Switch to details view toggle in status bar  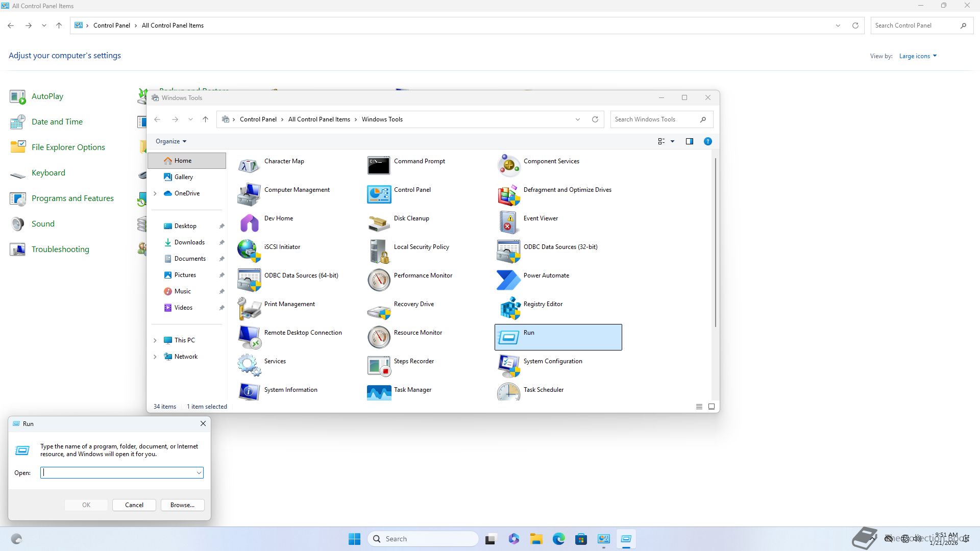click(699, 407)
